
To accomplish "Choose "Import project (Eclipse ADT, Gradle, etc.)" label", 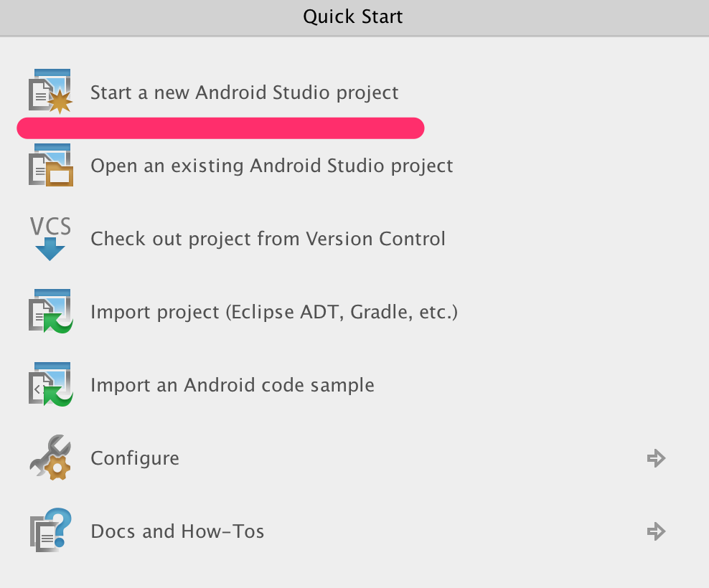I will [x=274, y=312].
